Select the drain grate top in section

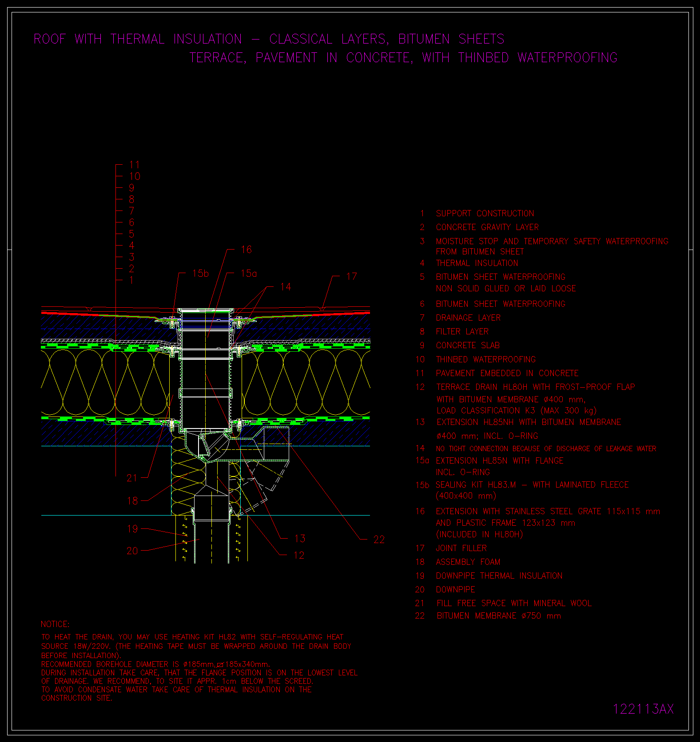click(207, 310)
